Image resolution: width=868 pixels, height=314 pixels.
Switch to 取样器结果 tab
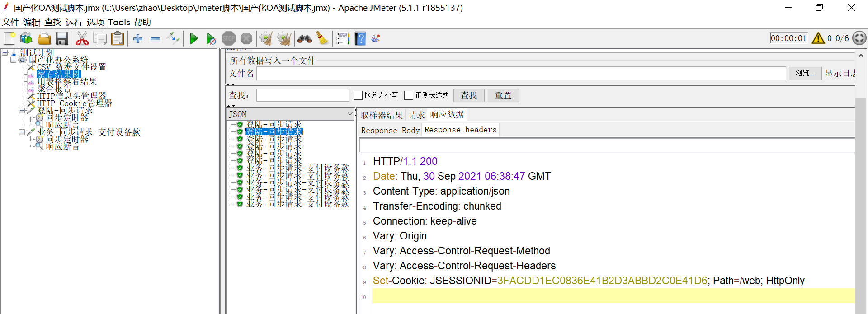[382, 115]
